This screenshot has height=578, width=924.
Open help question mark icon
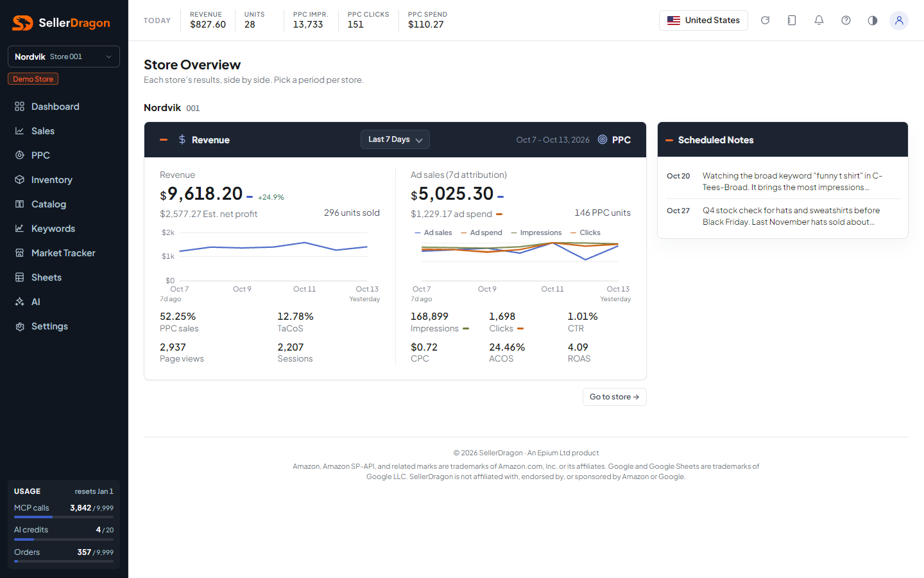click(x=846, y=21)
